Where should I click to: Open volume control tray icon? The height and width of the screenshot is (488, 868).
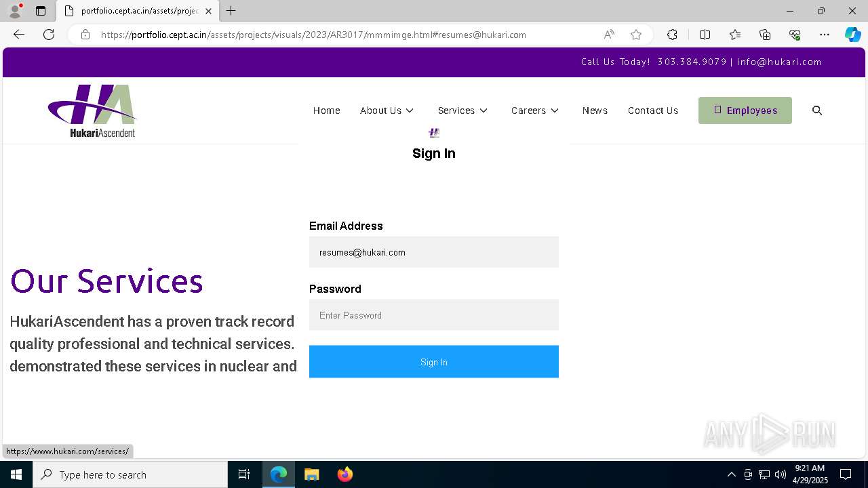tap(781, 474)
